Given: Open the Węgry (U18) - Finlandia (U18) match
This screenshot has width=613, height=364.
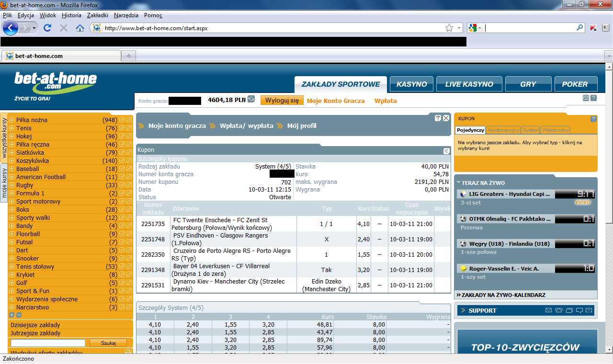Looking at the screenshot, I should click(x=510, y=244).
